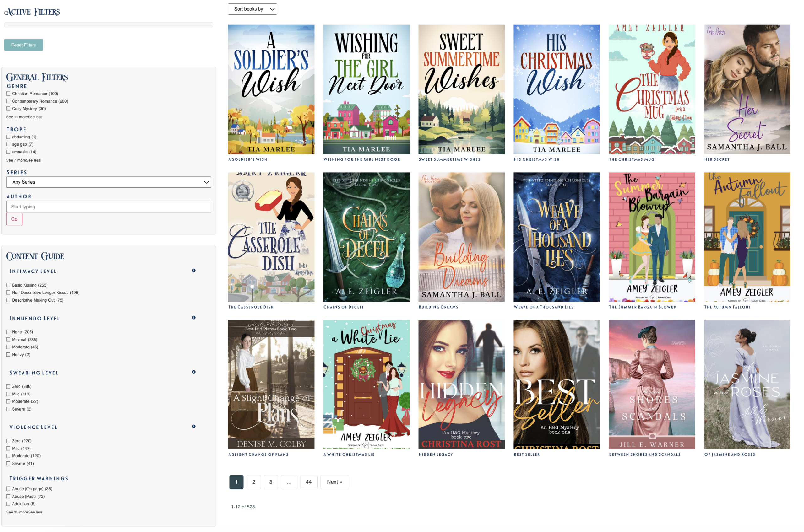Open Best Seller book cover
The width and height of the screenshot is (804, 532).
point(556,384)
